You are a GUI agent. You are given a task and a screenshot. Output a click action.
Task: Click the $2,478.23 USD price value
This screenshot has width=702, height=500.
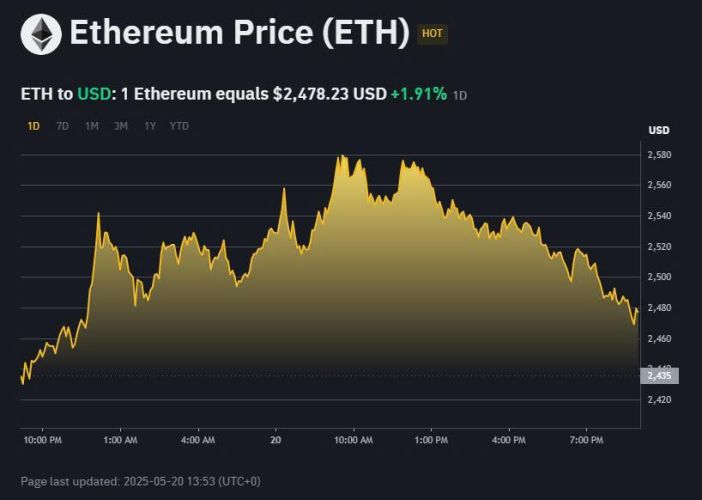click(x=329, y=94)
